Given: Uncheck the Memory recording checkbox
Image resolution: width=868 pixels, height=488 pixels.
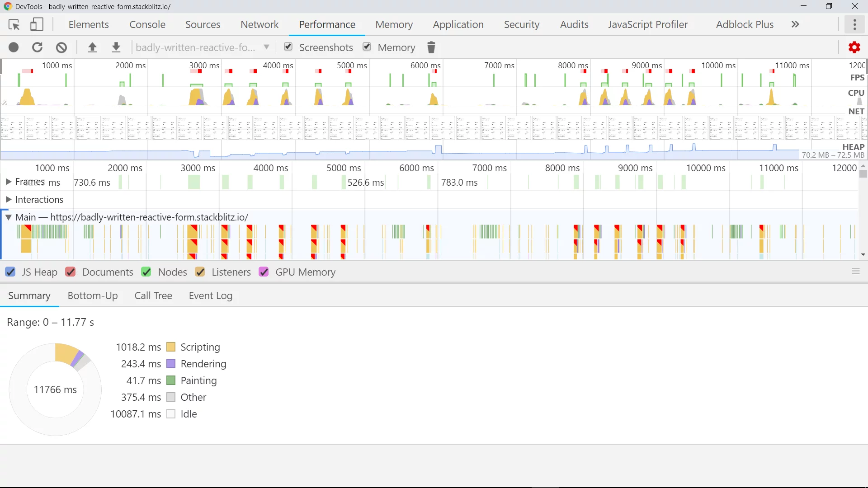Looking at the screenshot, I should (x=367, y=47).
